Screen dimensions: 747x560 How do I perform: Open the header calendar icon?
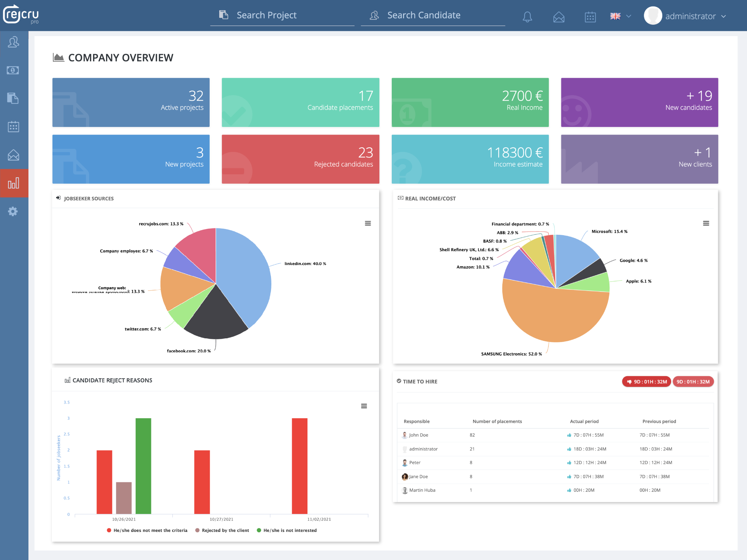click(x=590, y=17)
